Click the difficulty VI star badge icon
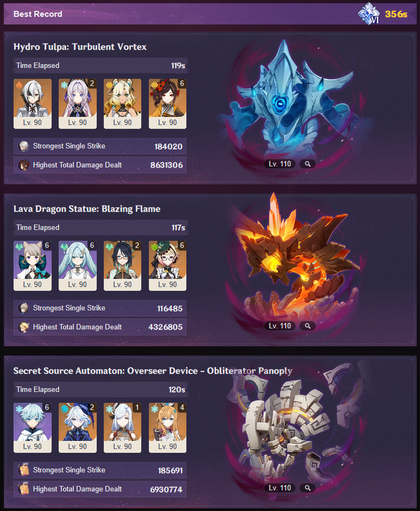Viewport: 420px width, 511px height. click(369, 14)
